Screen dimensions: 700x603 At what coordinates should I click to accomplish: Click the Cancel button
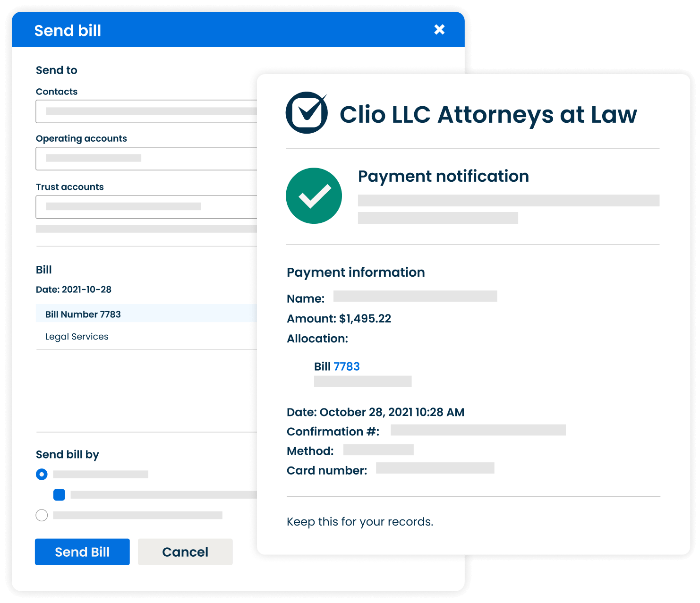(x=185, y=552)
